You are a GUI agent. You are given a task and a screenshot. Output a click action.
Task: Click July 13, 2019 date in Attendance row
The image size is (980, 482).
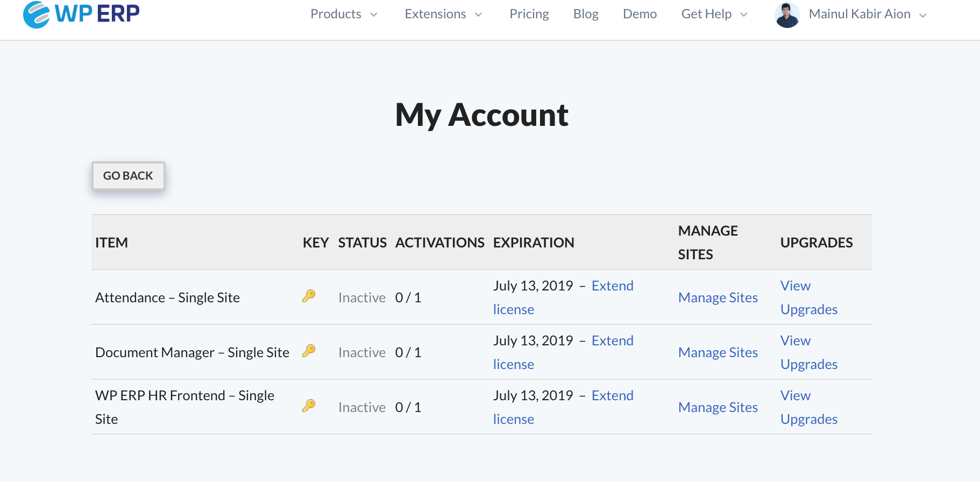point(533,286)
